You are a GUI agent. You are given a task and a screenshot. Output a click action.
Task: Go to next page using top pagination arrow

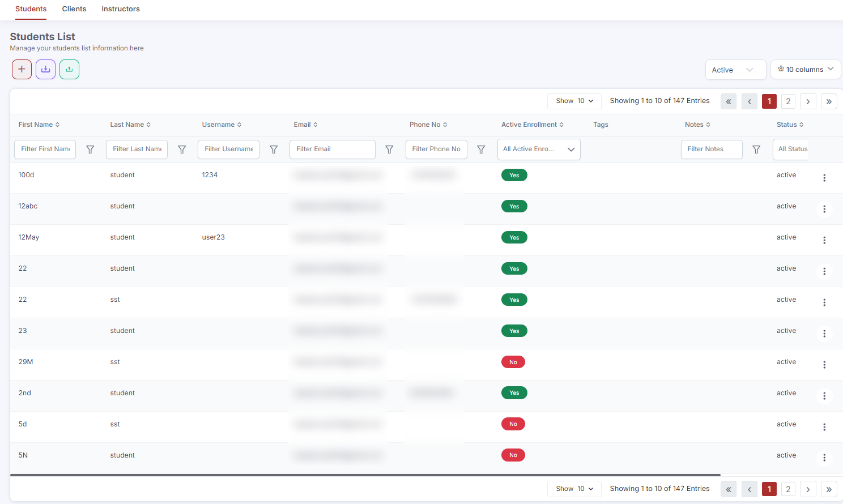pyautogui.click(x=808, y=101)
